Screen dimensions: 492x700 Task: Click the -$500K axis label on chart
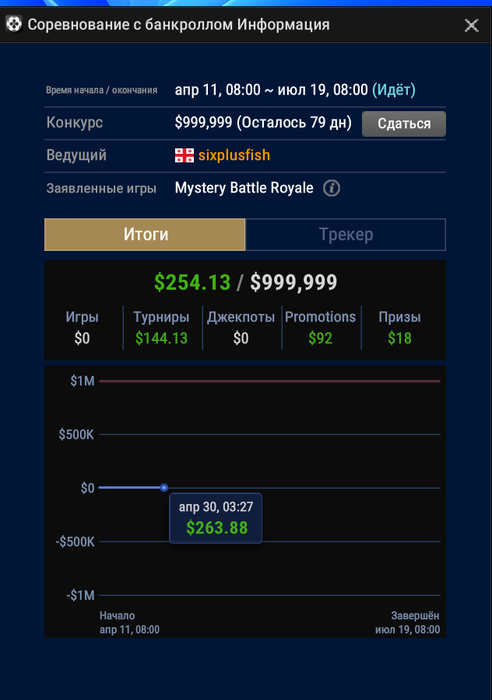[75, 542]
